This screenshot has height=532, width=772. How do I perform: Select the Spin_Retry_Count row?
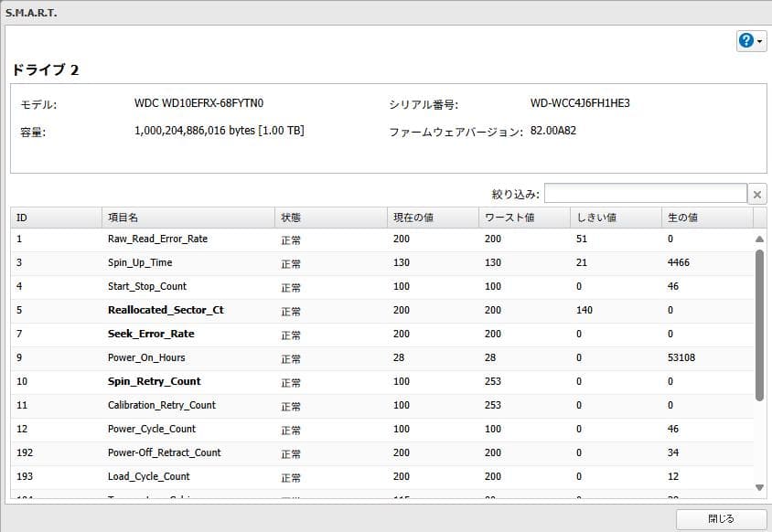[155, 382]
